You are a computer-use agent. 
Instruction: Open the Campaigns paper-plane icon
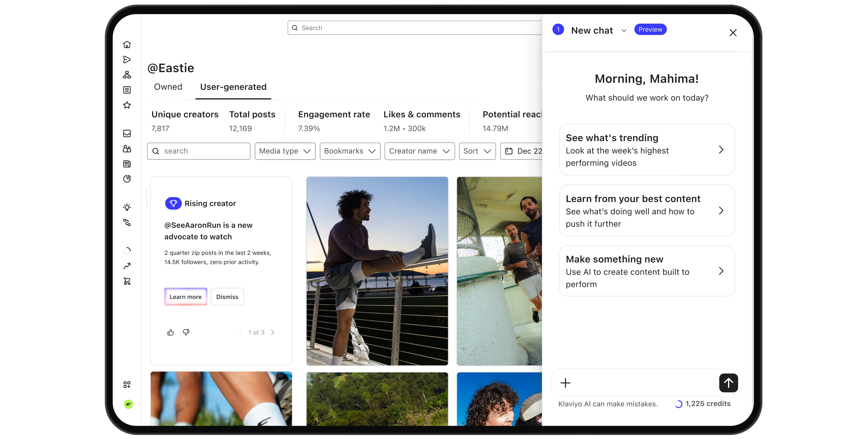(x=127, y=60)
